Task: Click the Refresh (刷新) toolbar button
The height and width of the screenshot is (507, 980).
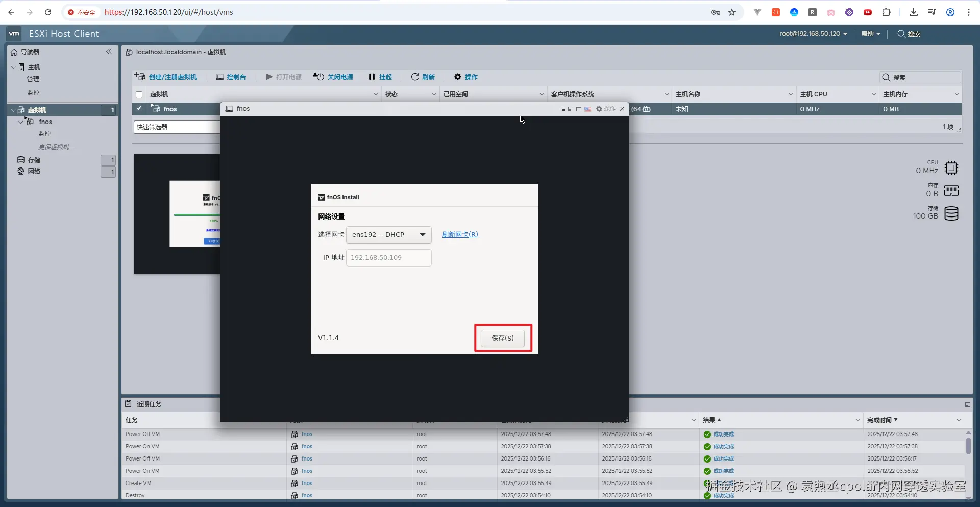Action: pyautogui.click(x=423, y=77)
